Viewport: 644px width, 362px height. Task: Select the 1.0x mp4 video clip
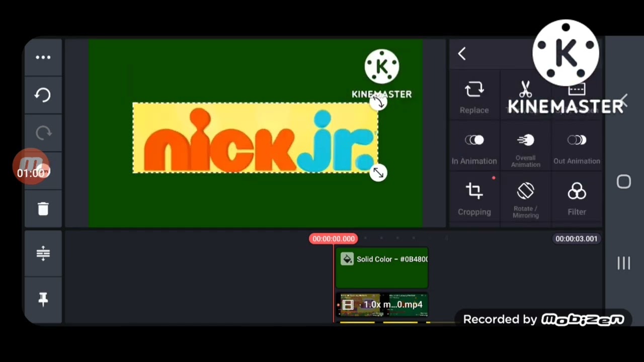pyautogui.click(x=382, y=305)
